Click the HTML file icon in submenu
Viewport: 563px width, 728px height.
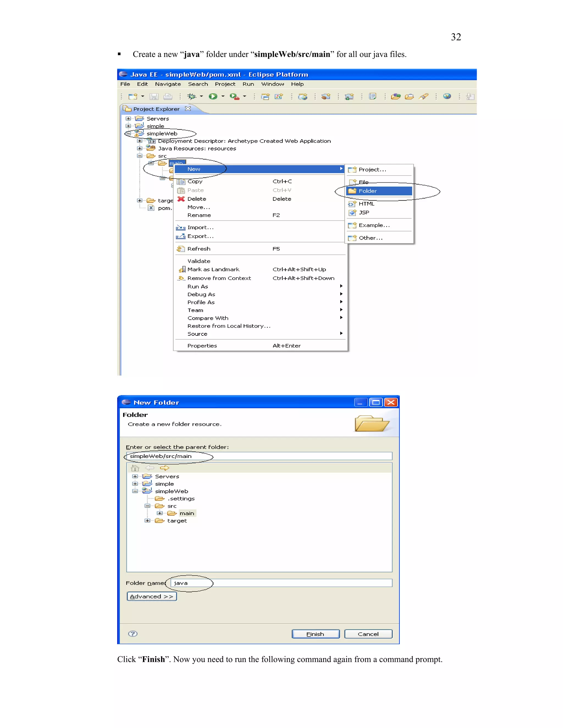[352, 204]
